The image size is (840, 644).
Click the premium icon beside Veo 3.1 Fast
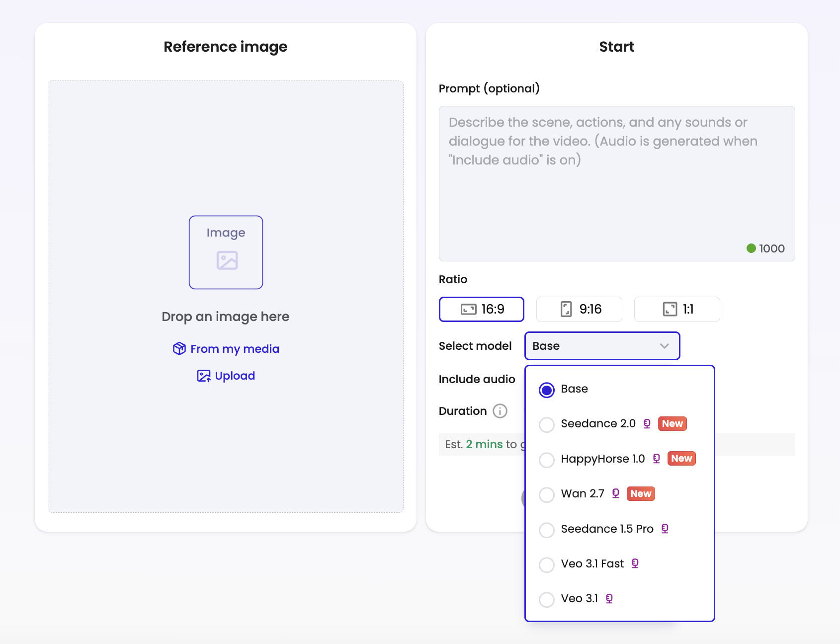click(x=635, y=563)
